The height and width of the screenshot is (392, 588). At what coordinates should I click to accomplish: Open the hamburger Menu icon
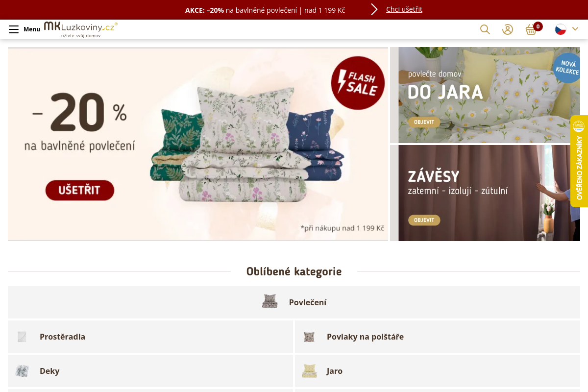pos(14,29)
